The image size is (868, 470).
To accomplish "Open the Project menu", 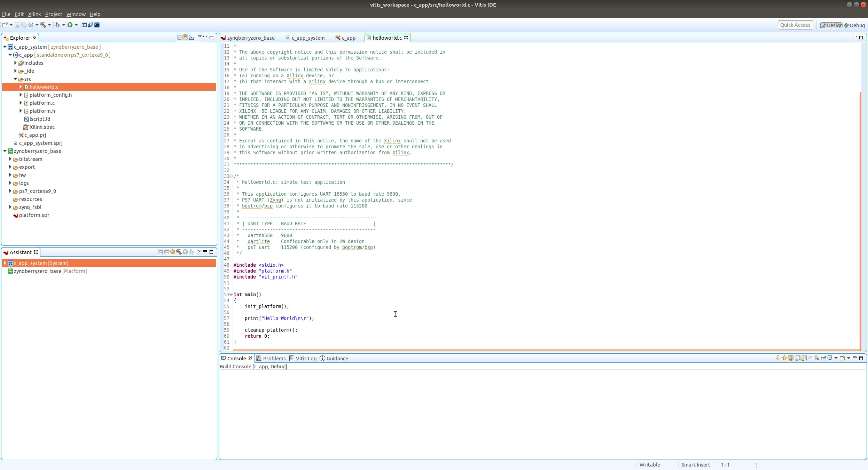I will pos(54,14).
